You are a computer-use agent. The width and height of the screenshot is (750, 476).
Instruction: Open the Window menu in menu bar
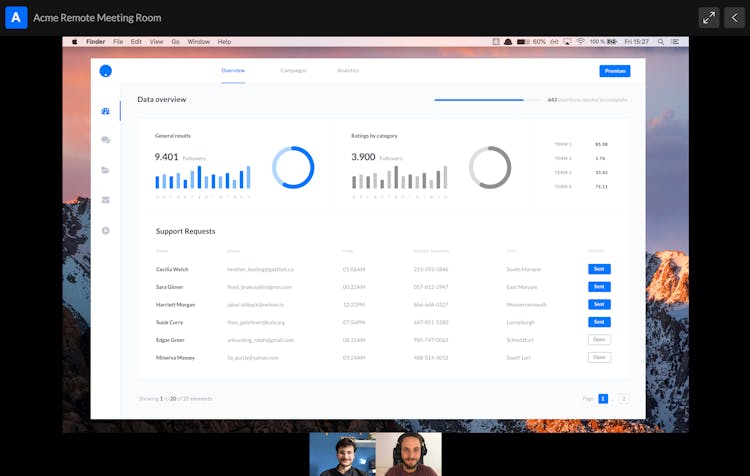tap(198, 42)
